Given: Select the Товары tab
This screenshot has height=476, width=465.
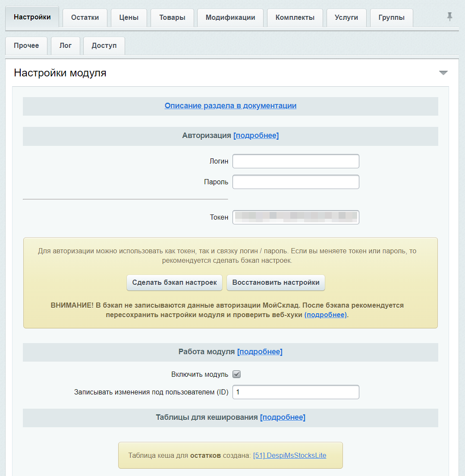Looking at the screenshot, I should 172,18.
